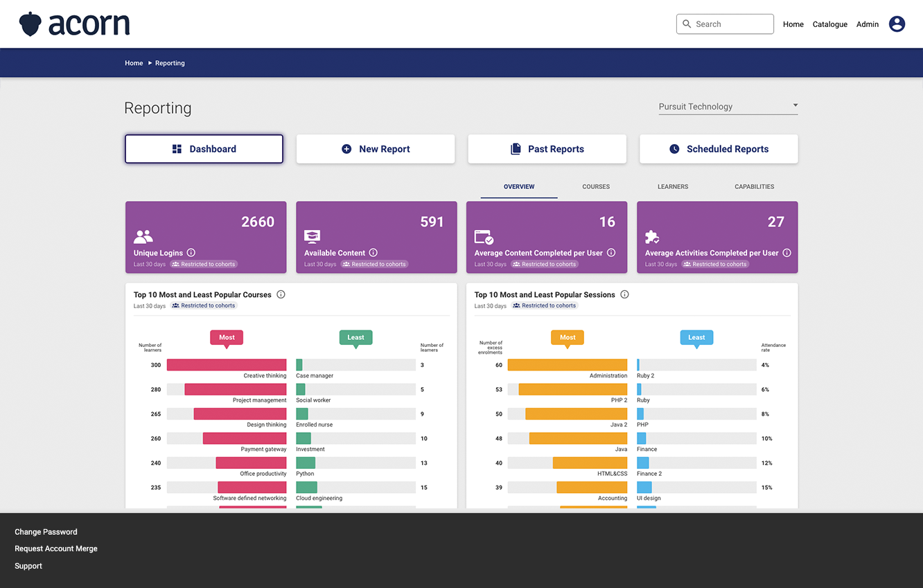Click the Cloud engineering green bar
Screen dimensions: 923x588
[306, 488]
